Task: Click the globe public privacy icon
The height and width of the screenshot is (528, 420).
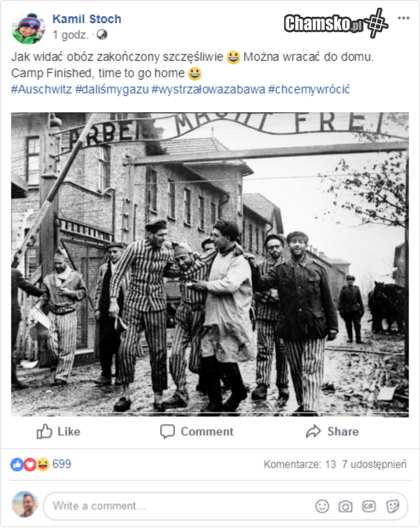Action: point(102,35)
